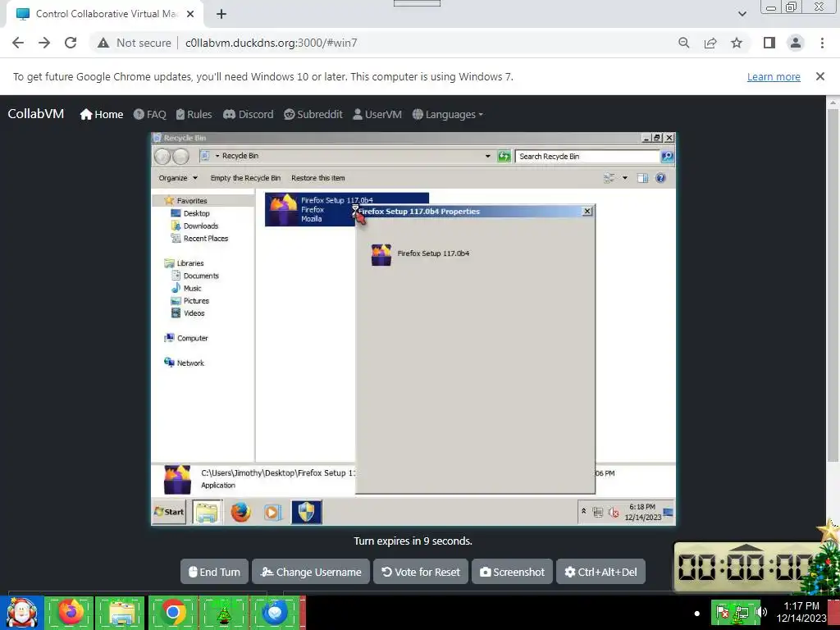Open Music library in navigation pane

point(192,288)
